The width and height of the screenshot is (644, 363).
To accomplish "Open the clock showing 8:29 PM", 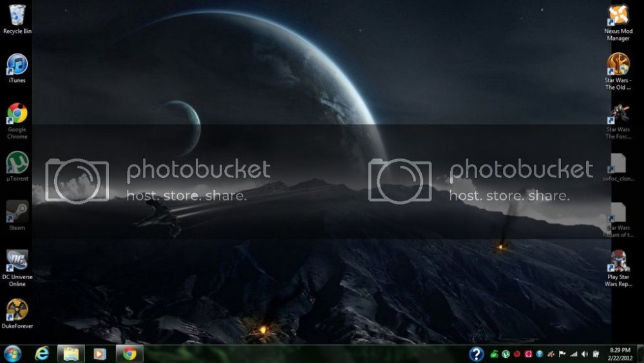I will point(620,354).
